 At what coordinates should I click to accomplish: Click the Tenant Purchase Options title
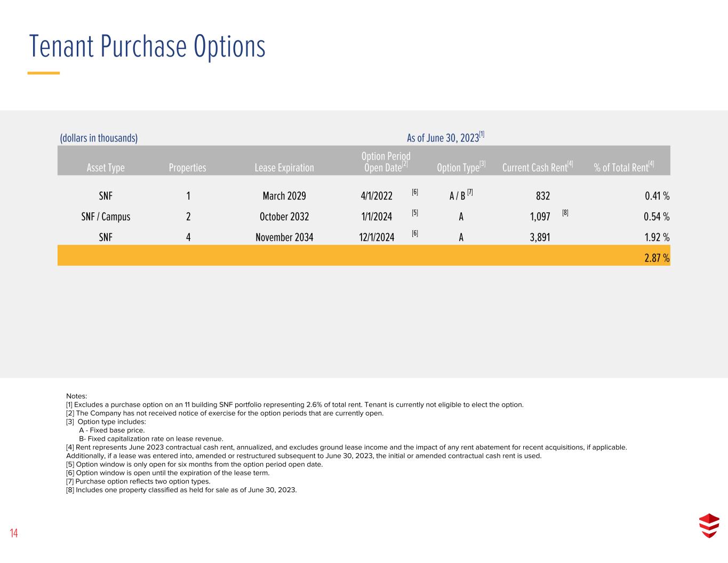click(147, 46)
